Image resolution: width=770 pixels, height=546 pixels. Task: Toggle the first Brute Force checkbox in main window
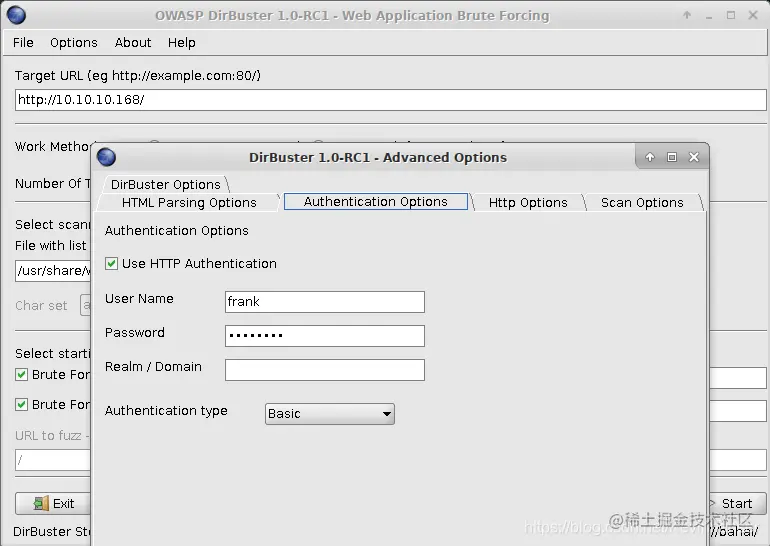click(21, 375)
